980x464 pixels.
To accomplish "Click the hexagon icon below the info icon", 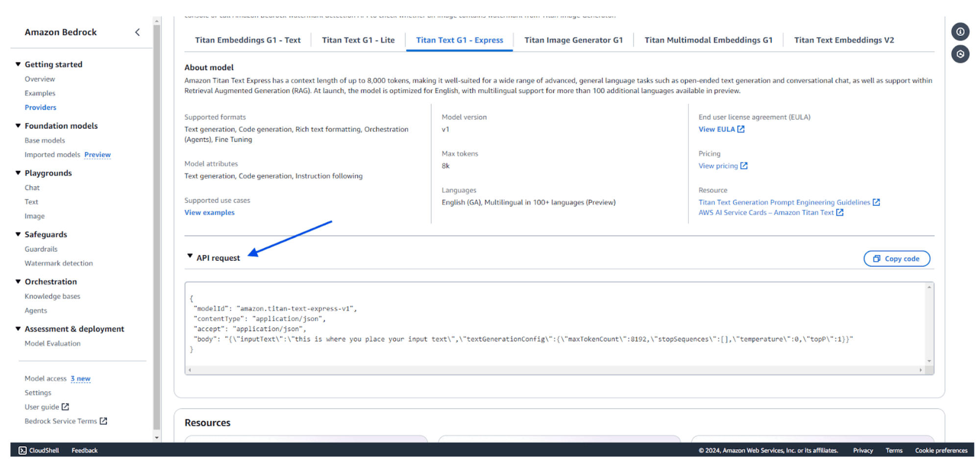I will click(x=960, y=54).
